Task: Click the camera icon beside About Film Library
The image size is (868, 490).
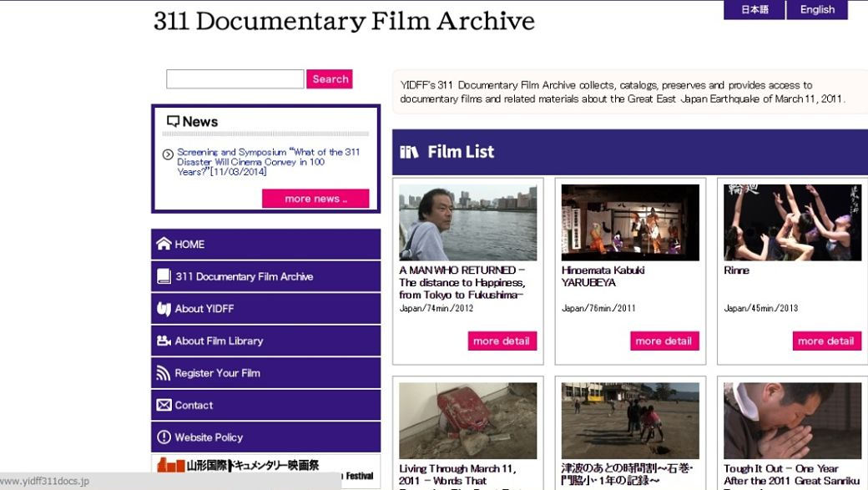Action: [x=164, y=341]
